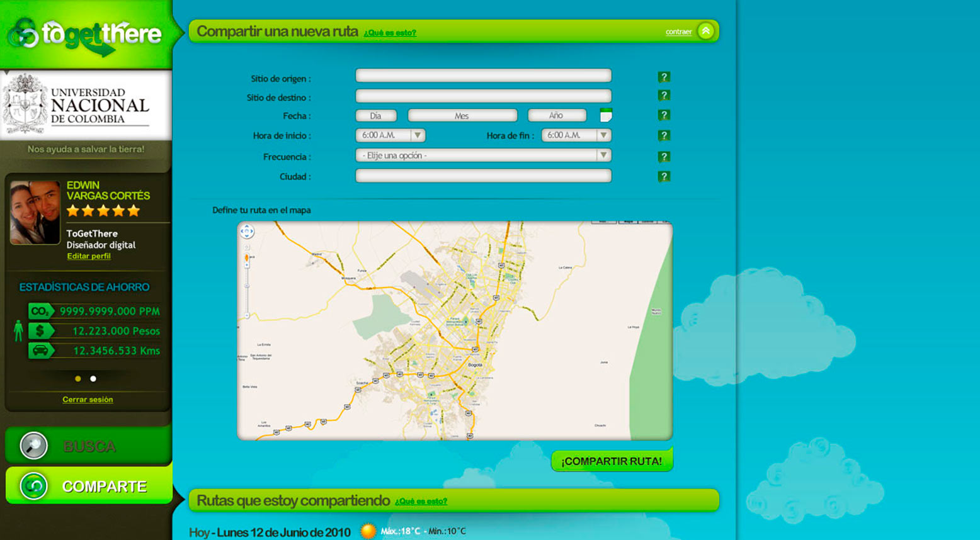Open the Editar perfil link

(x=89, y=256)
